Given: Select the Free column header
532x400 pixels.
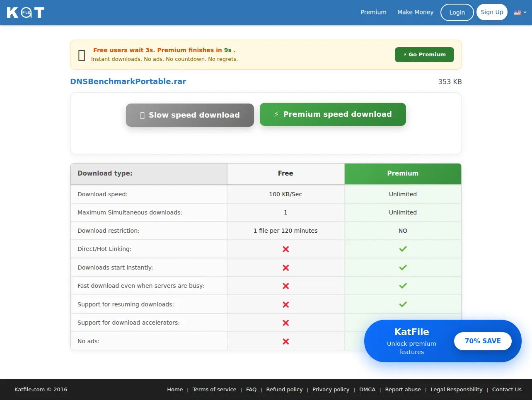Looking at the screenshot, I should pos(285,173).
